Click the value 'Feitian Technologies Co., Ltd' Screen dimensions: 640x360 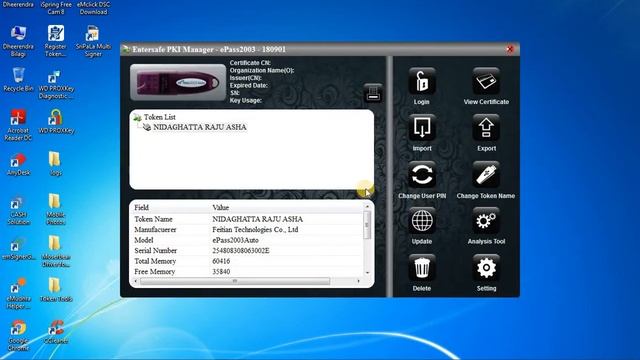pyautogui.click(x=255, y=230)
